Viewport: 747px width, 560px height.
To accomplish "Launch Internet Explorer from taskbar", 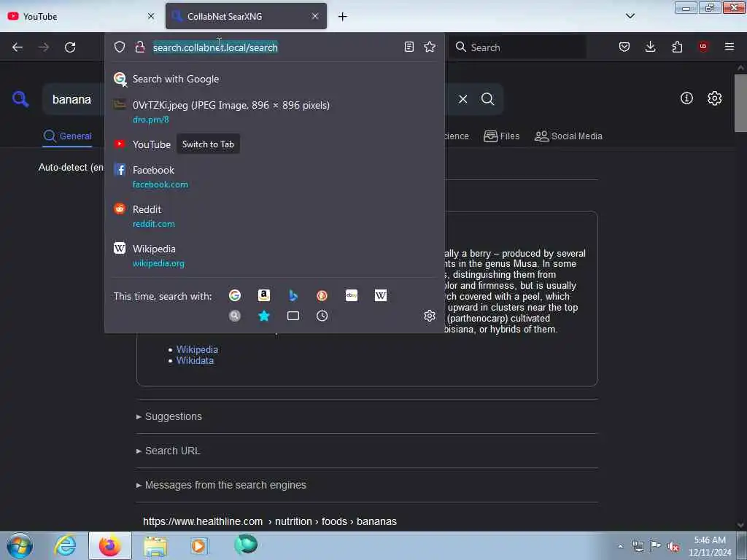I will click(x=65, y=545).
